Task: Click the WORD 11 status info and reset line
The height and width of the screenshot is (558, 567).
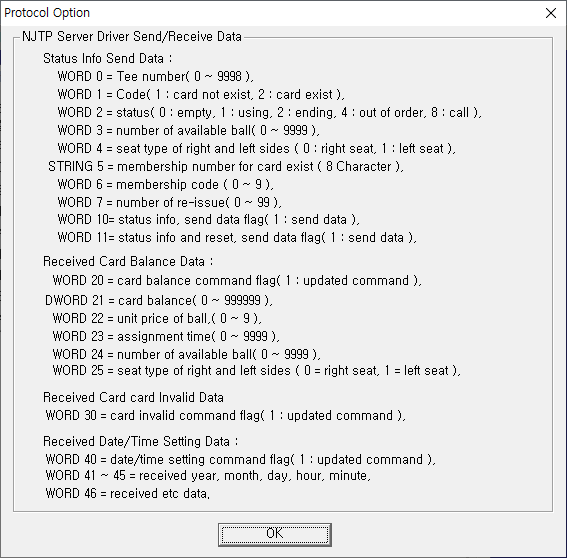Action: click(237, 238)
